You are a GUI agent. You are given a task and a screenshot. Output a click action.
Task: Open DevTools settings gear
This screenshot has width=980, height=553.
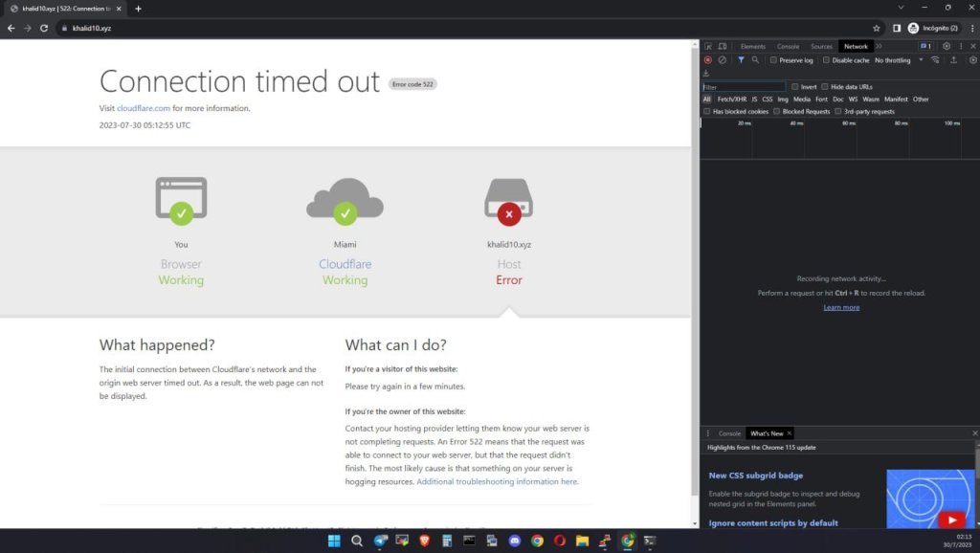click(947, 46)
